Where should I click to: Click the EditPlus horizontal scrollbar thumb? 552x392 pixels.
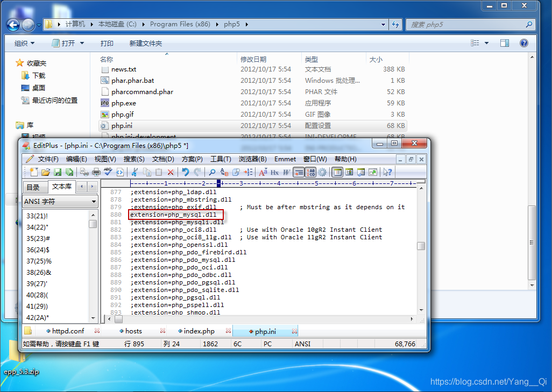tap(119, 319)
